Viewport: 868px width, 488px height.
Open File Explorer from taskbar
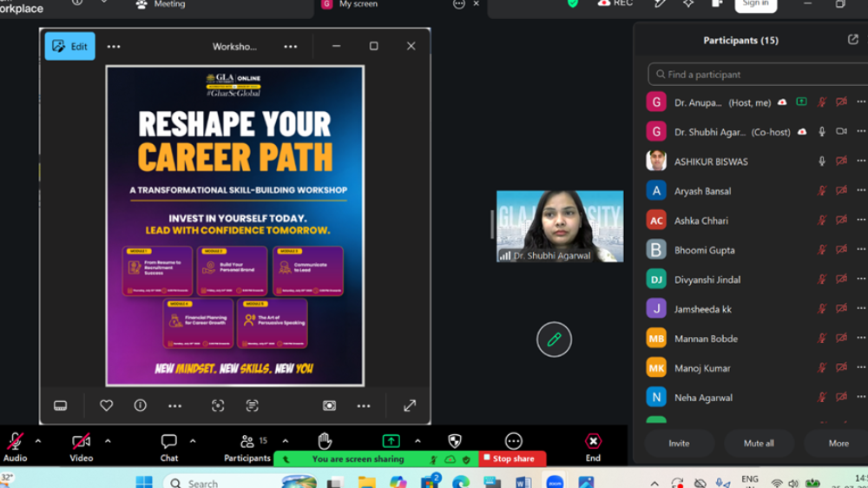[x=366, y=482]
